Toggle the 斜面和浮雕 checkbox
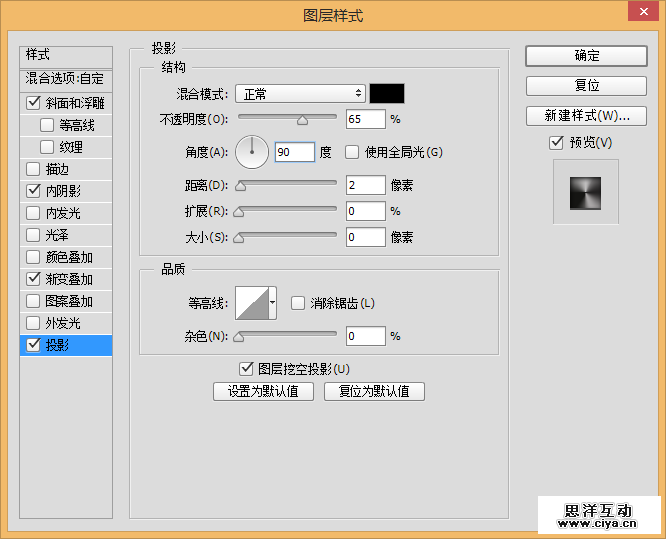Viewport: 666px width, 539px height. pos(34,103)
